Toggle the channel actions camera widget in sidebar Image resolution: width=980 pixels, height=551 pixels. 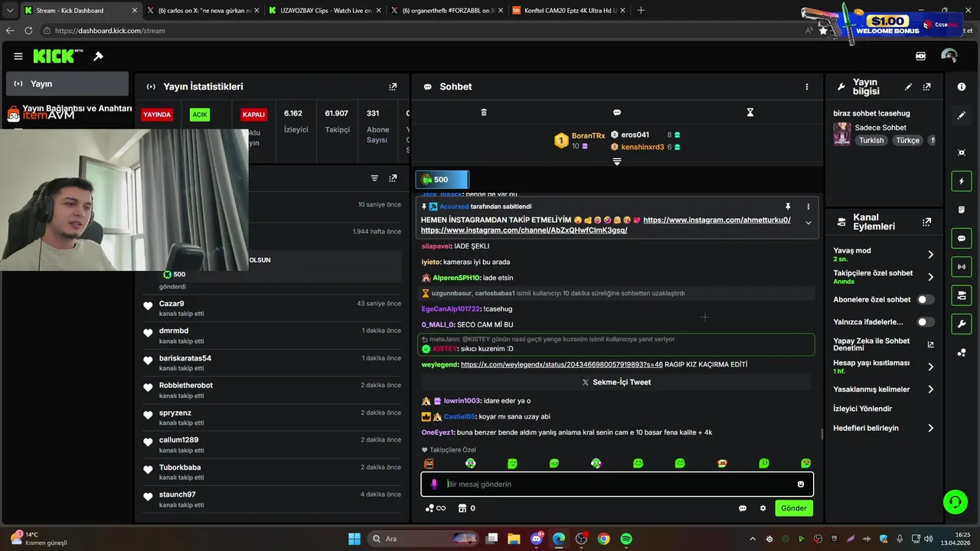[x=962, y=295]
